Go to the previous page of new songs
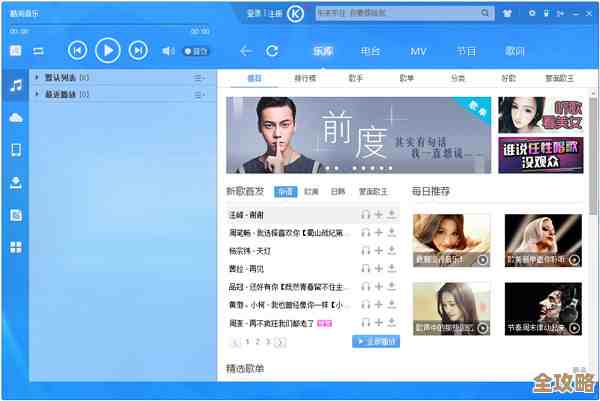The image size is (600, 401). [x=235, y=342]
